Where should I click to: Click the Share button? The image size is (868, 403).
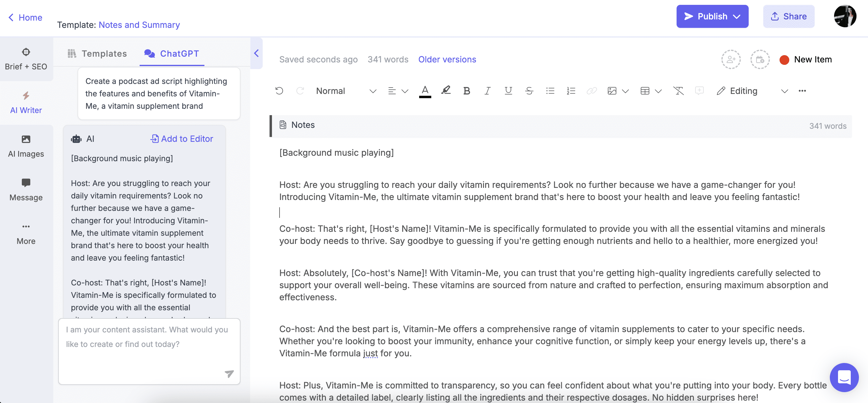click(788, 16)
